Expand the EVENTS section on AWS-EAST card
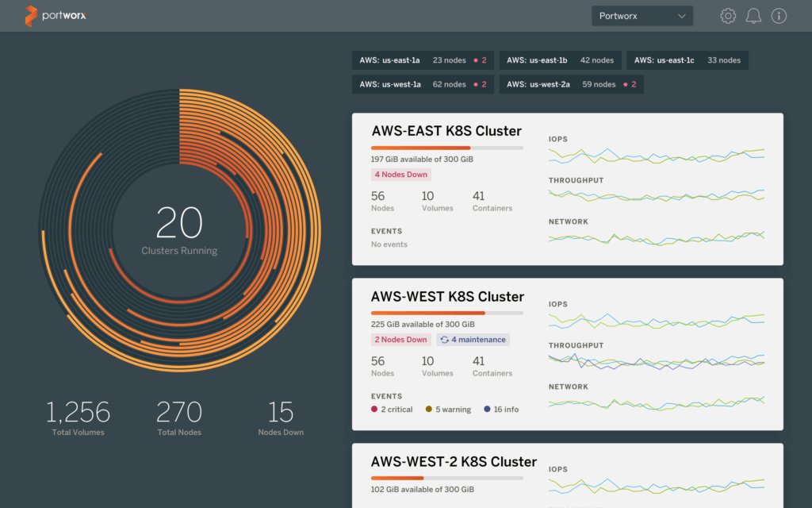Viewport: 812px width, 508px height. pos(386,230)
